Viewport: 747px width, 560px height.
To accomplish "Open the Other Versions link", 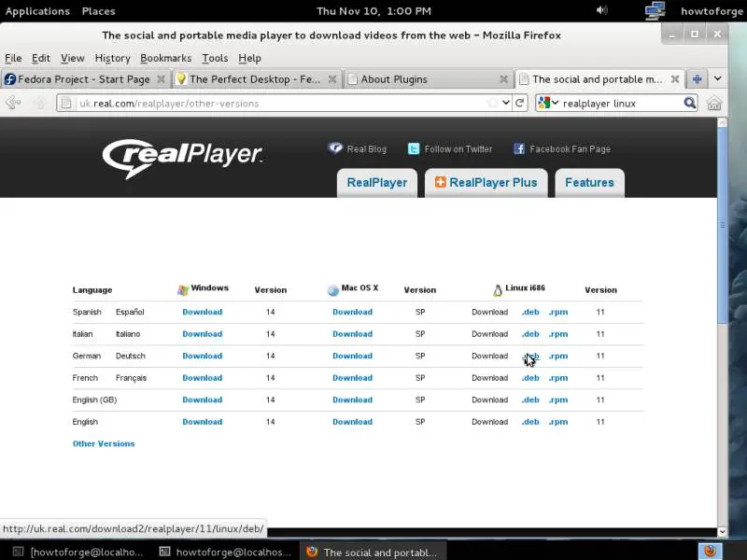I will (x=104, y=443).
